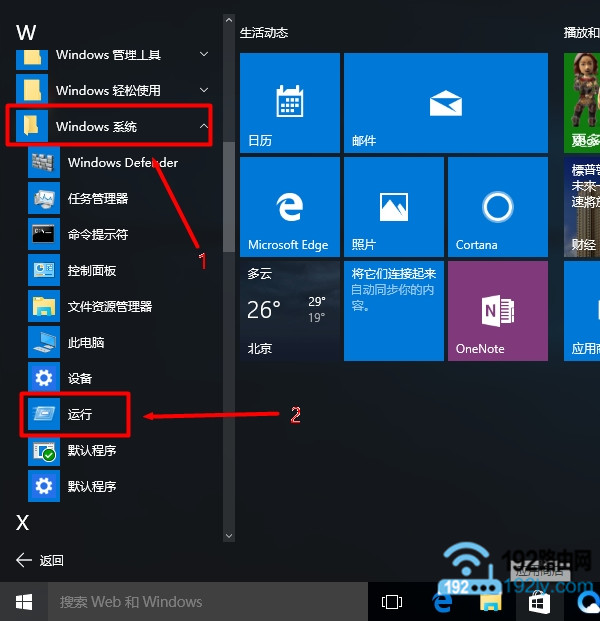Click the app list scrollbar thumb

click(x=229, y=197)
